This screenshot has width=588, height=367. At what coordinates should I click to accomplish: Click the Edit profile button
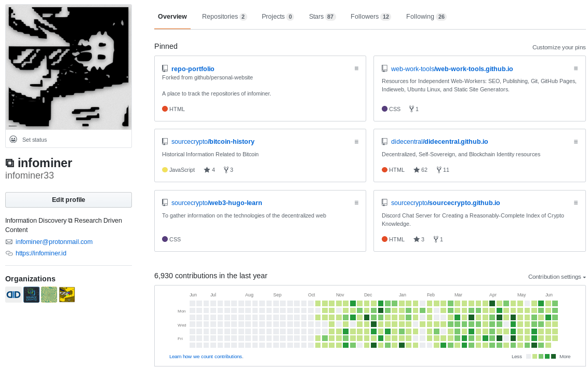point(68,200)
